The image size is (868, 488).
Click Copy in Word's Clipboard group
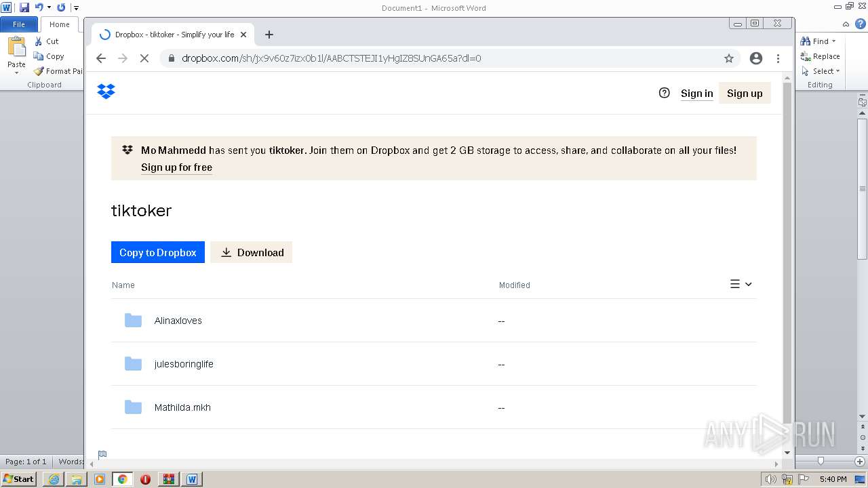49,56
